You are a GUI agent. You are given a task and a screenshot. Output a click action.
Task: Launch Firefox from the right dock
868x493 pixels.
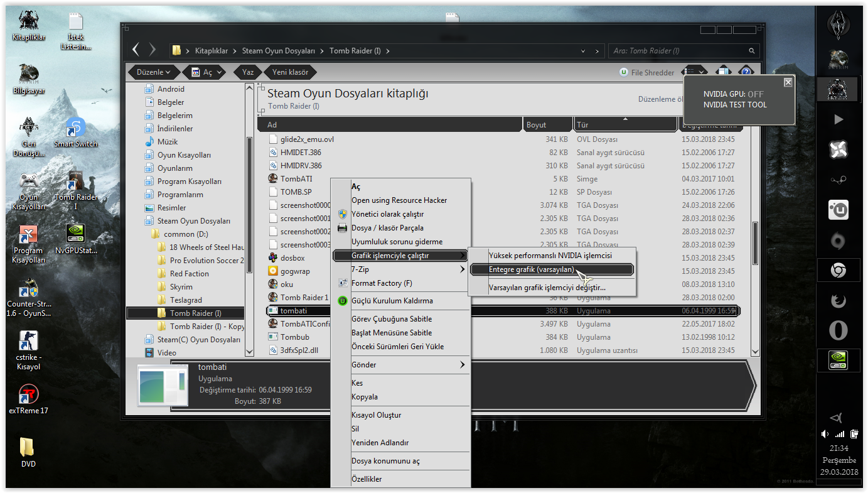839,301
